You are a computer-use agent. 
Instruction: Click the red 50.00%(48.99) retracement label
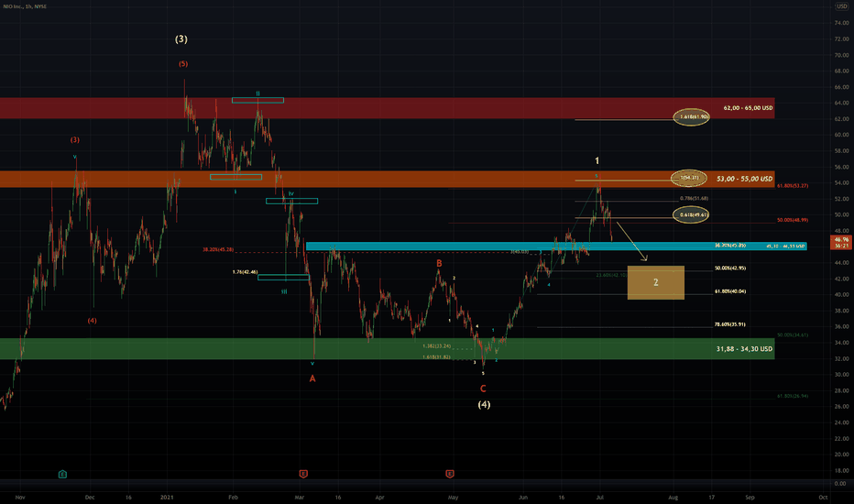(x=793, y=220)
